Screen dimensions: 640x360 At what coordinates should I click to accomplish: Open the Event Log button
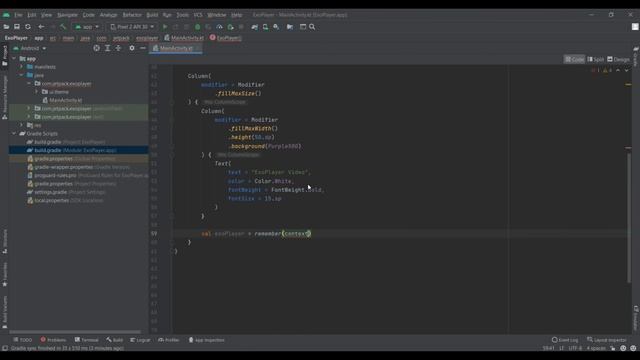565,340
